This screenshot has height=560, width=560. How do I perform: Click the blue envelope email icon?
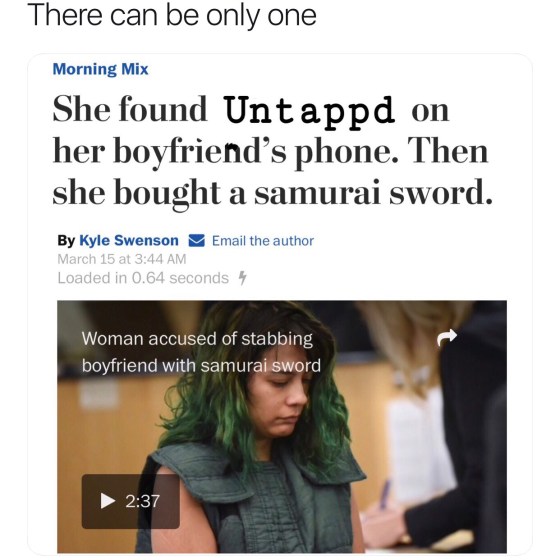click(x=196, y=240)
